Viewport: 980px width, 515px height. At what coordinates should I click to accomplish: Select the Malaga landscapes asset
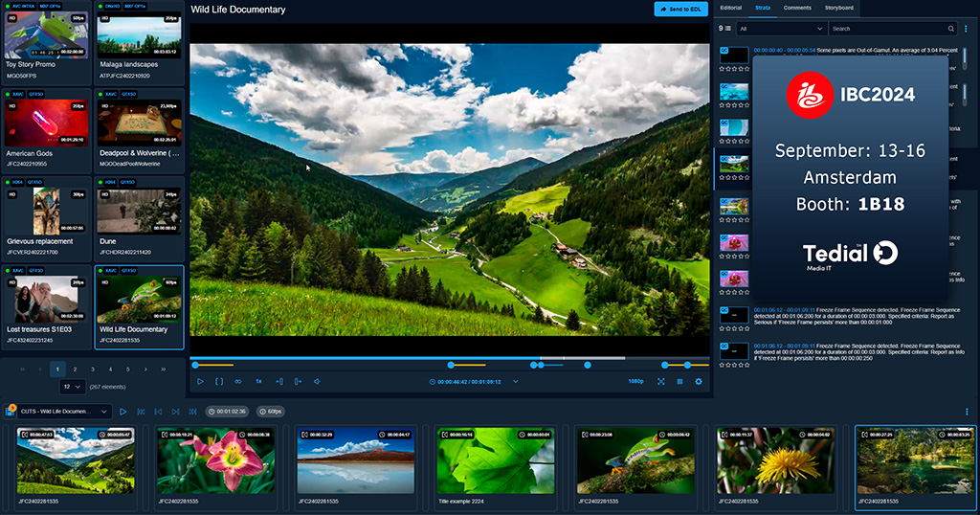(139, 43)
